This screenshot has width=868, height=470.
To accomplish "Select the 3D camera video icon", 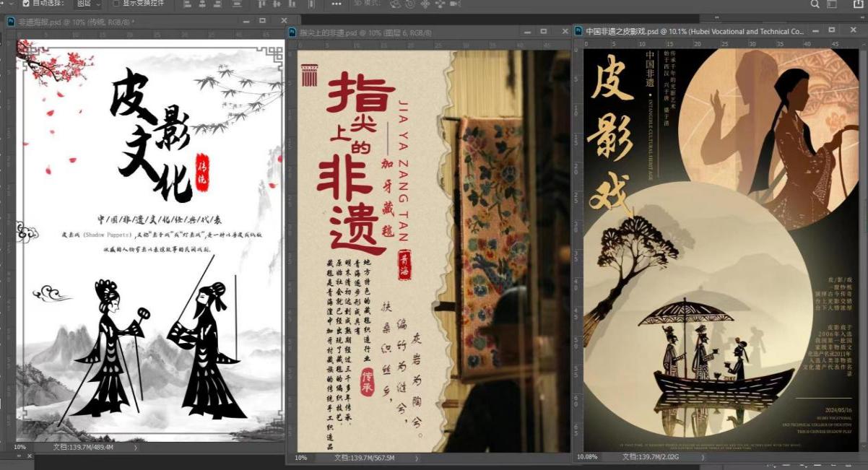I will (455, 4).
